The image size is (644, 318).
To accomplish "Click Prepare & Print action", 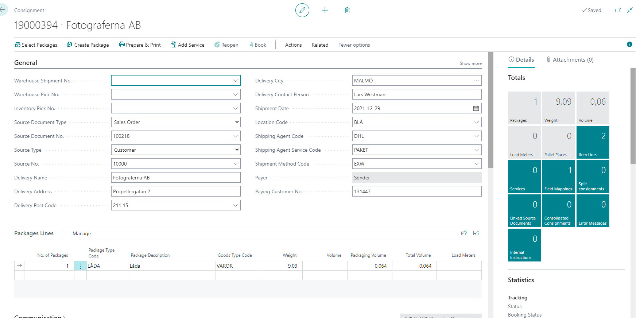I will pyautogui.click(x=140, y=45).
